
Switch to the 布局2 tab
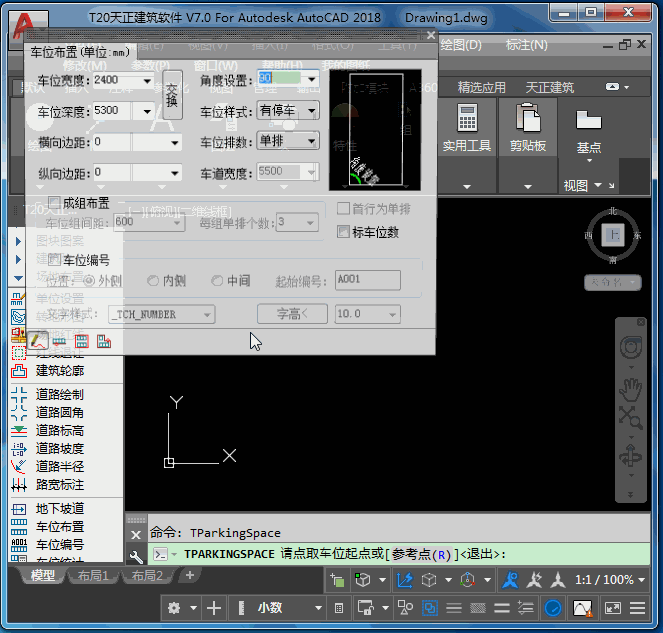click(x=147, y=575)
